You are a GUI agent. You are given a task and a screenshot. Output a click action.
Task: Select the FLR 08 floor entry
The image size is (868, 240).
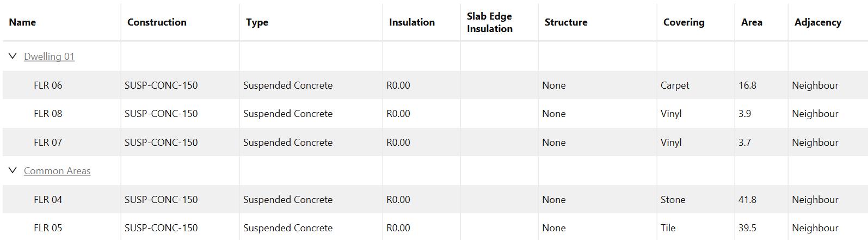(48, 114)
